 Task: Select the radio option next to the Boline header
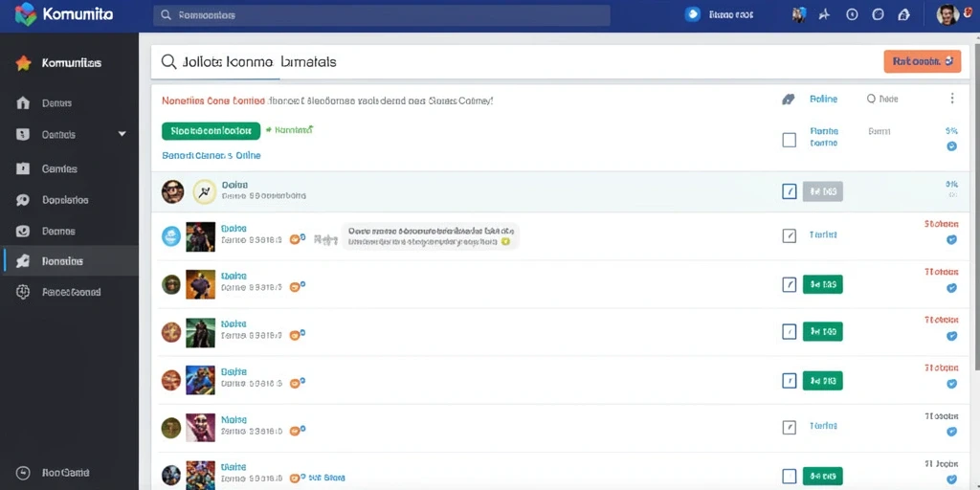[871, 99]
